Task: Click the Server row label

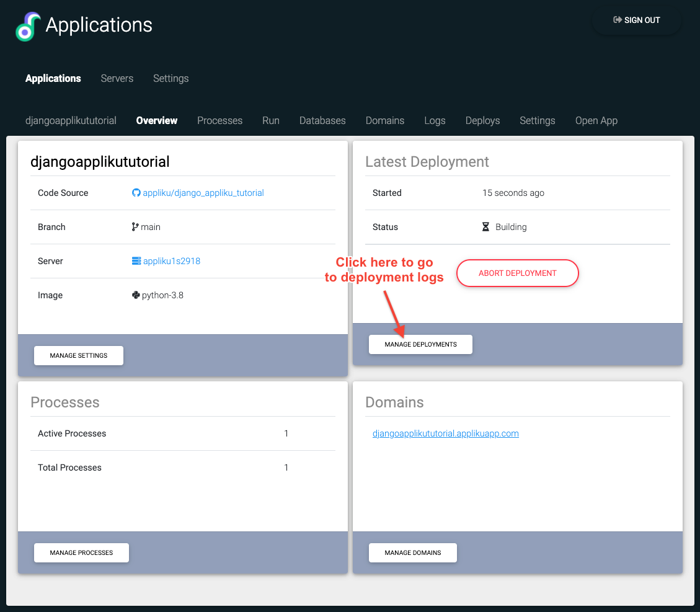Action: tap(50, 261)
